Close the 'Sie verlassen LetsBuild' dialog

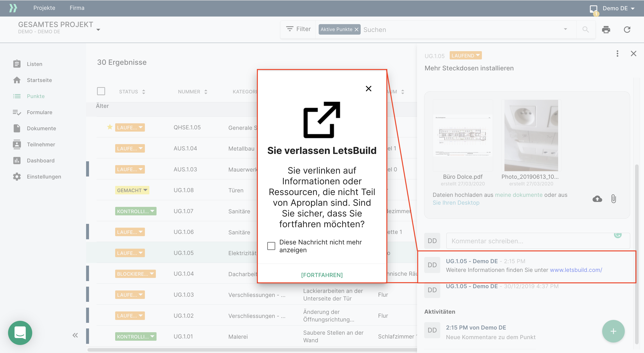coord(369,88)
